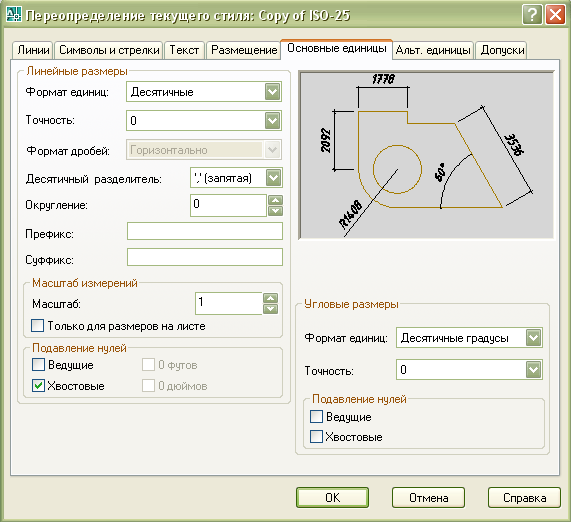Open angular Формат единиц dropdown Десятичные градусы
Image resolution: width=571 pixels, height=522 pixels.
[469, 338]
